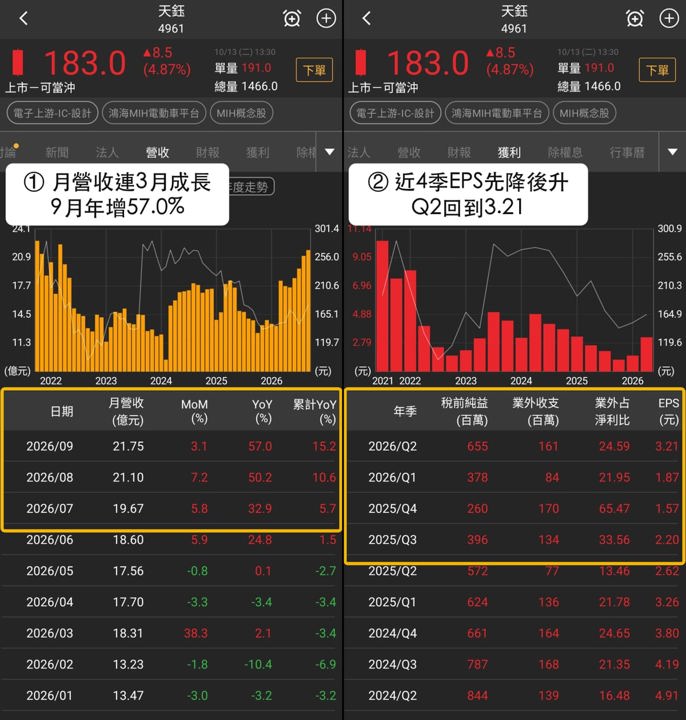Viewport: 686px width, 720px height.
Task: Go back using right panel arrow
Action: (x=366, y=18)
